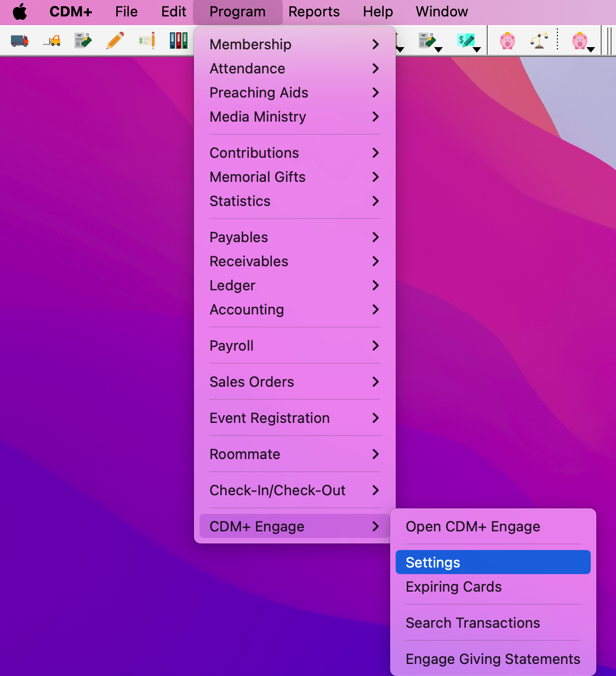Viewport: 616px width, 676px height.
Task: Open the Reports menu
Action: (x=314, y=12)
